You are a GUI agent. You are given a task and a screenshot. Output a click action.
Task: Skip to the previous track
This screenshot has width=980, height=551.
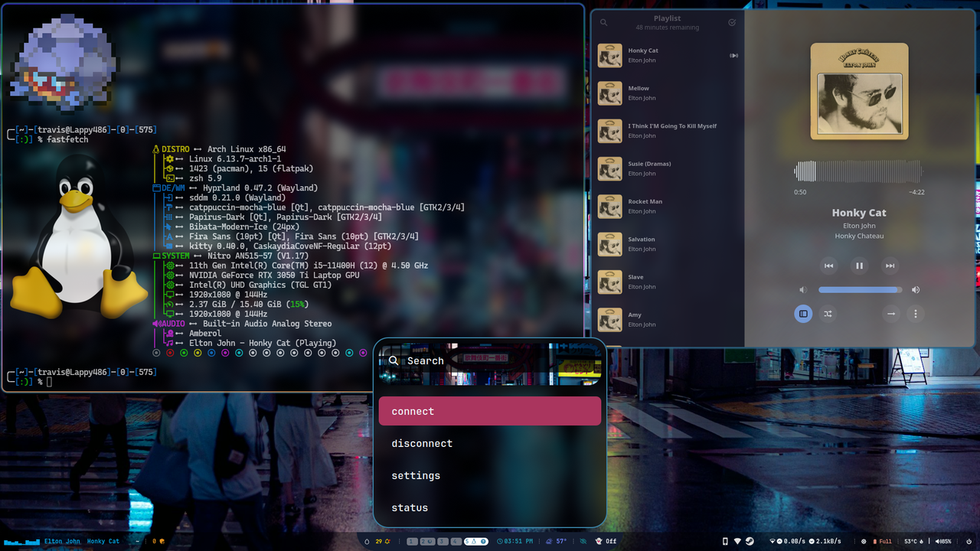click(828, 266)
